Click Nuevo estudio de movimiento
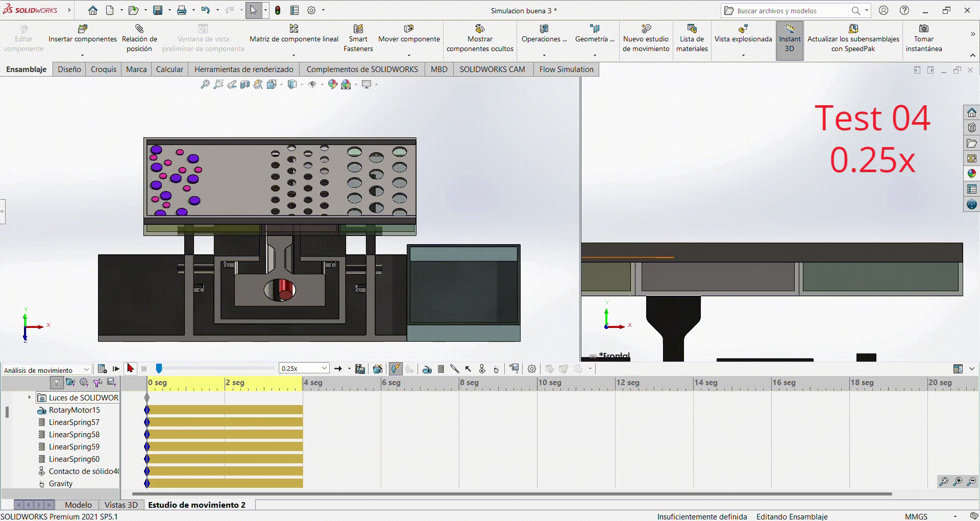 (x=646, y=38)
